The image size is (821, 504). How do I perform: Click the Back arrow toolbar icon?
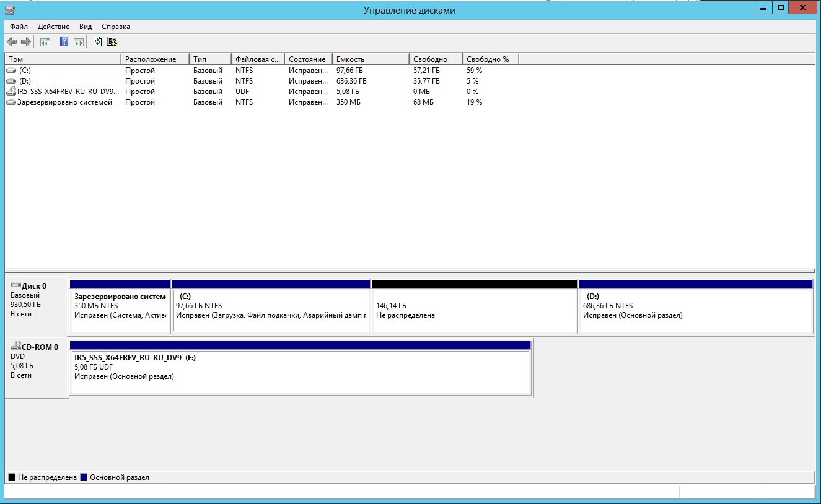point(11,42)
